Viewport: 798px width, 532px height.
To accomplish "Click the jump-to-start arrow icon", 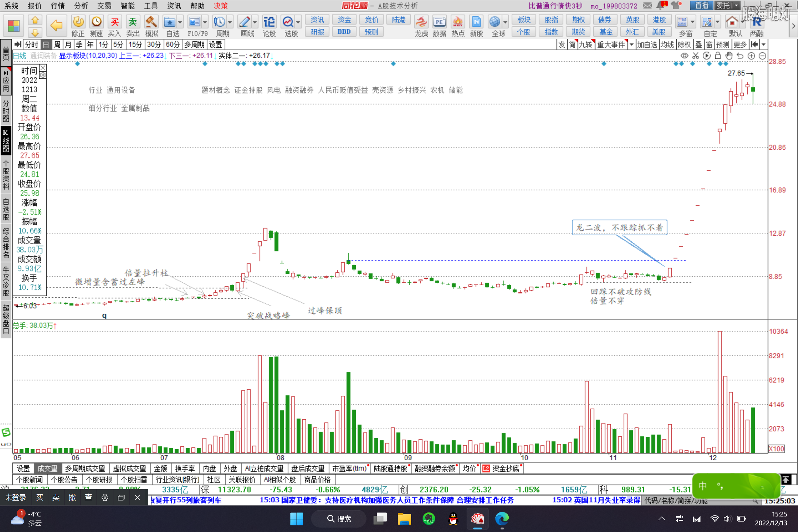I will (x=755, y=45).
